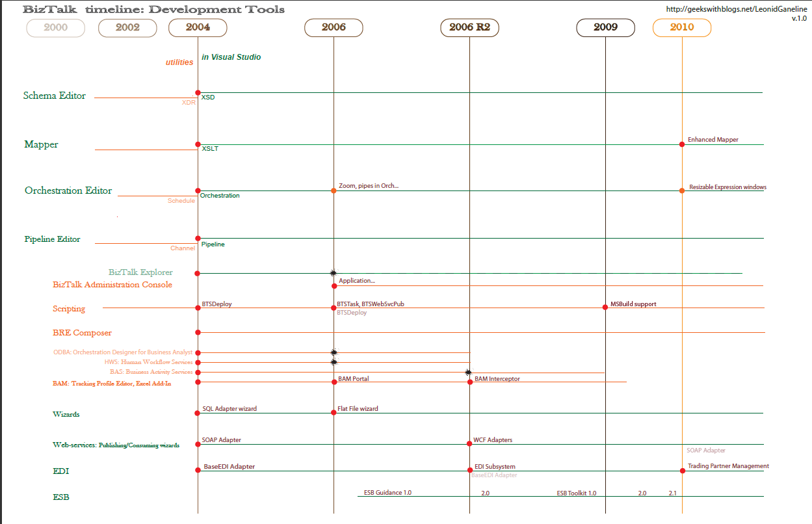Image resolution: width=812 pixels, height=524 pixels.
Task: Click the red marker beside BAM Interceptor
Action: pyautogui.click(x=469, y=382)
